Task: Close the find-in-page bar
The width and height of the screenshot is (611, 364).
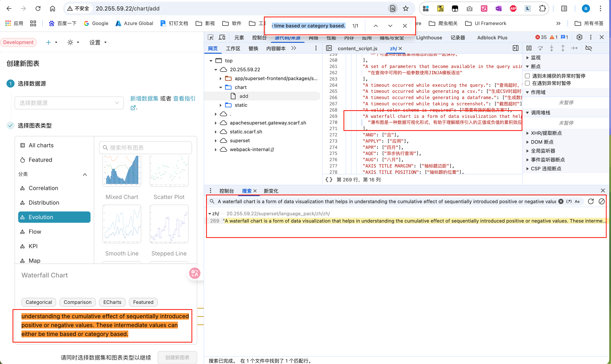Action: tap(405, 26)
